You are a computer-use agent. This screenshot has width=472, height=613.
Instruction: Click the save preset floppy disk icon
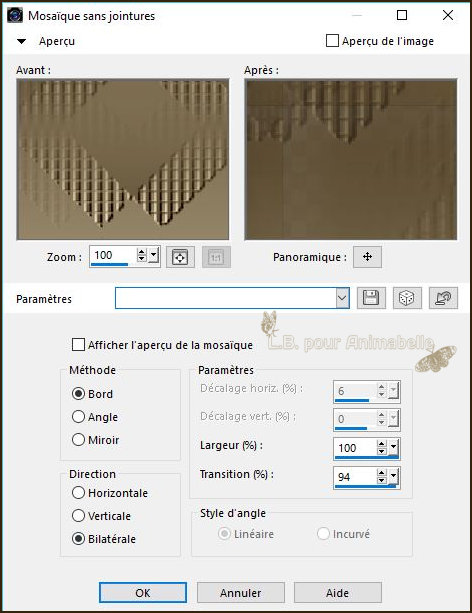pyautogui.click(x=371, y=298)
